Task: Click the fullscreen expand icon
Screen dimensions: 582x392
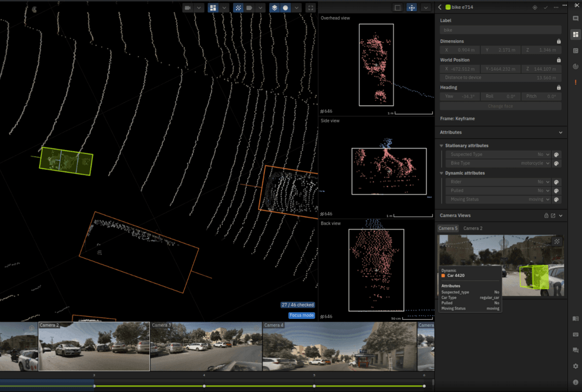Action: click(311, 8)
